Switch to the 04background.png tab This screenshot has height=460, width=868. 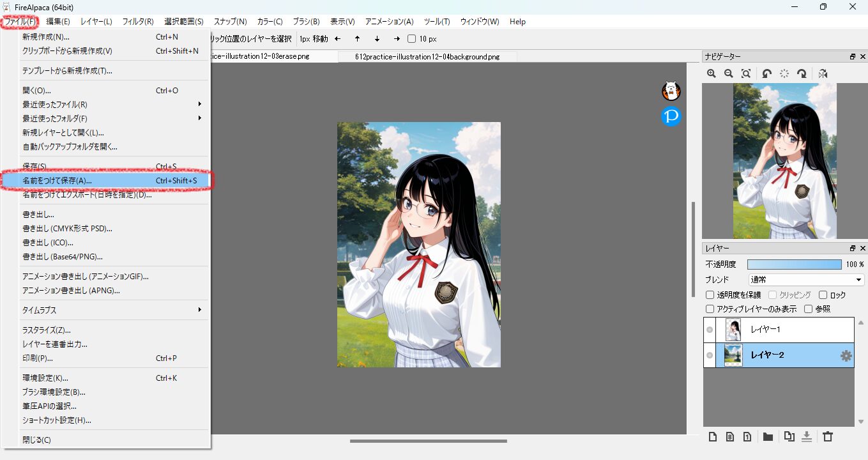click(427, 57)
